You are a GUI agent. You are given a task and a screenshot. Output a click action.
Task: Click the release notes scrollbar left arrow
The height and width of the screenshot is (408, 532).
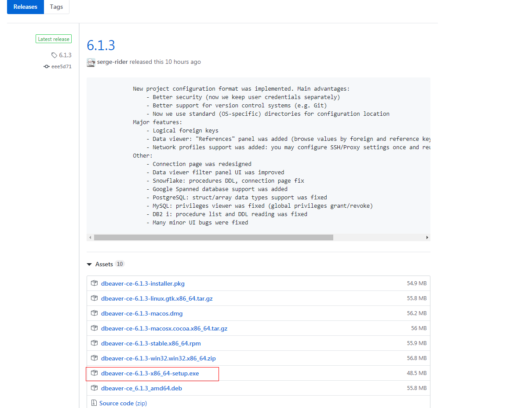(90, 237)
